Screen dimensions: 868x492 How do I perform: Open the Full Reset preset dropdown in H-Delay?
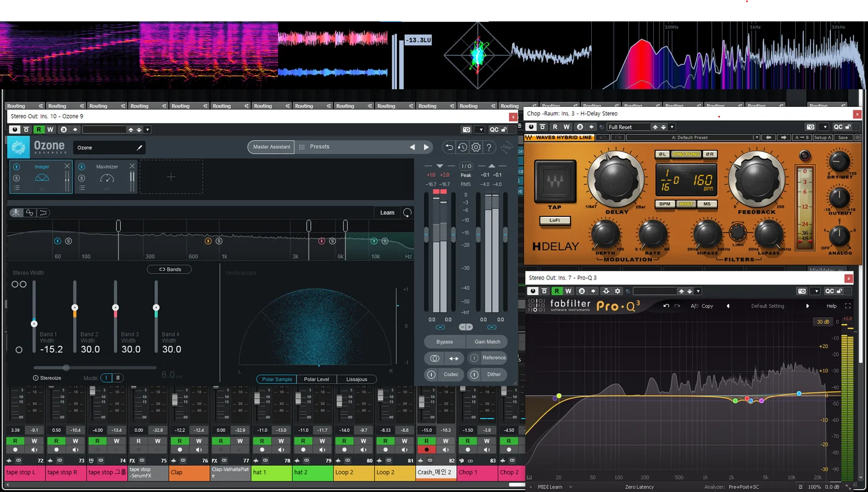(672, 127)
